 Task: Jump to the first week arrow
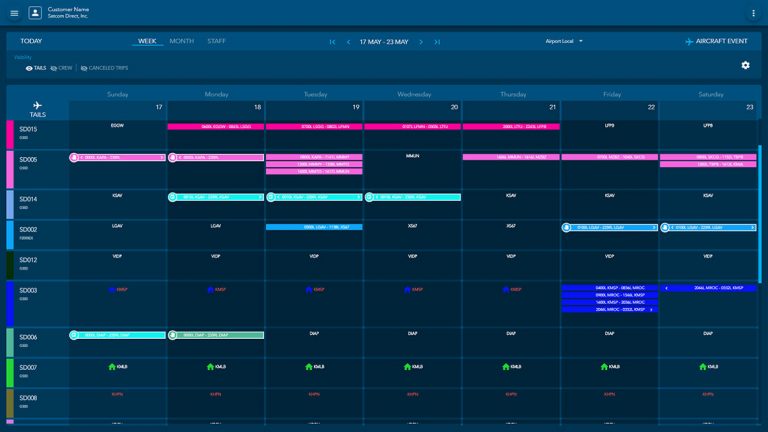pyautogui.click(x=333, y=42)
